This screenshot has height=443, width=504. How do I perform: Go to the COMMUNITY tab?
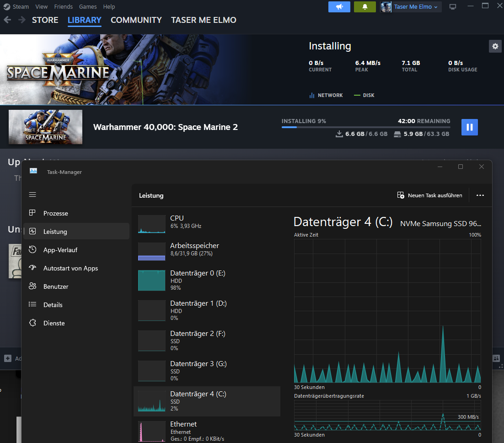136,20
